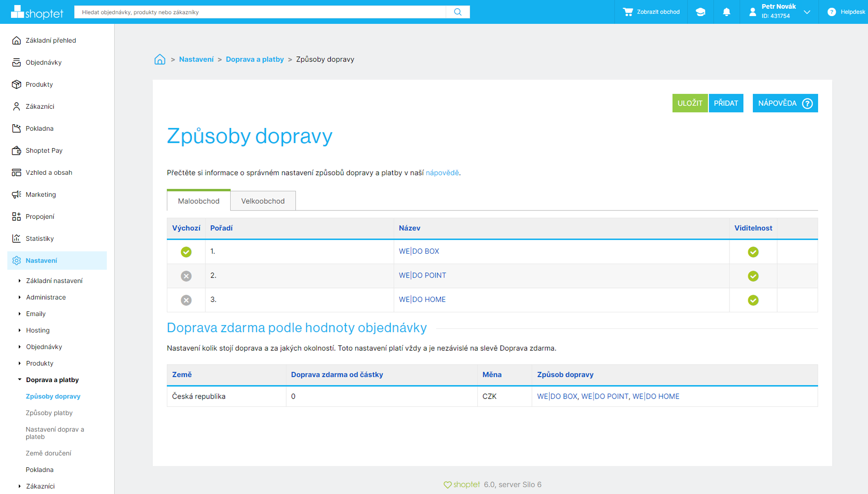
Task: Sort by the Název column header
Action: pos(409,228)
